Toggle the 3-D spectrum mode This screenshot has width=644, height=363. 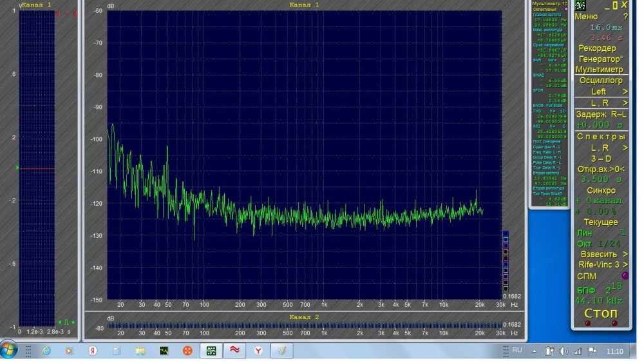600,158
